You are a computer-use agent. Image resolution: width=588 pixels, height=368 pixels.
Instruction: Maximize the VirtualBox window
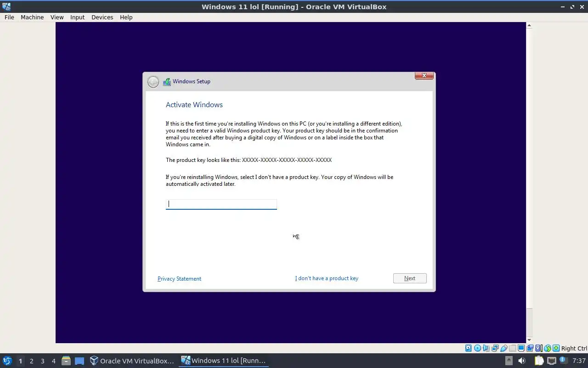[572, 7]
